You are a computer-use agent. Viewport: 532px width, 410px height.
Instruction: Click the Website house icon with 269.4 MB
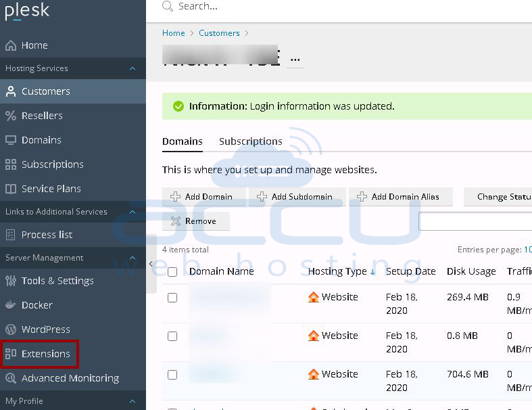[x=314, y=297]
